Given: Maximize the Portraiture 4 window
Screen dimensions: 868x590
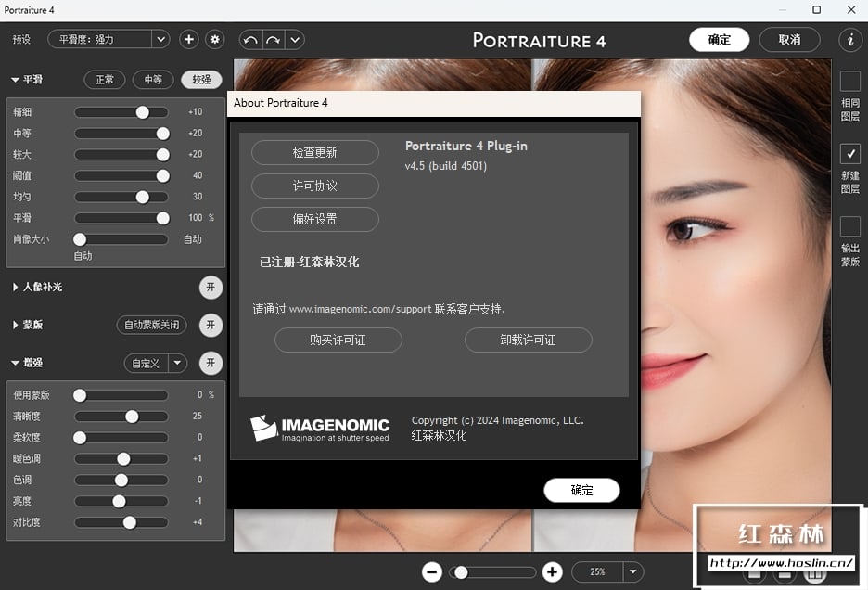Looking at the screenshot, I should 816,10.
